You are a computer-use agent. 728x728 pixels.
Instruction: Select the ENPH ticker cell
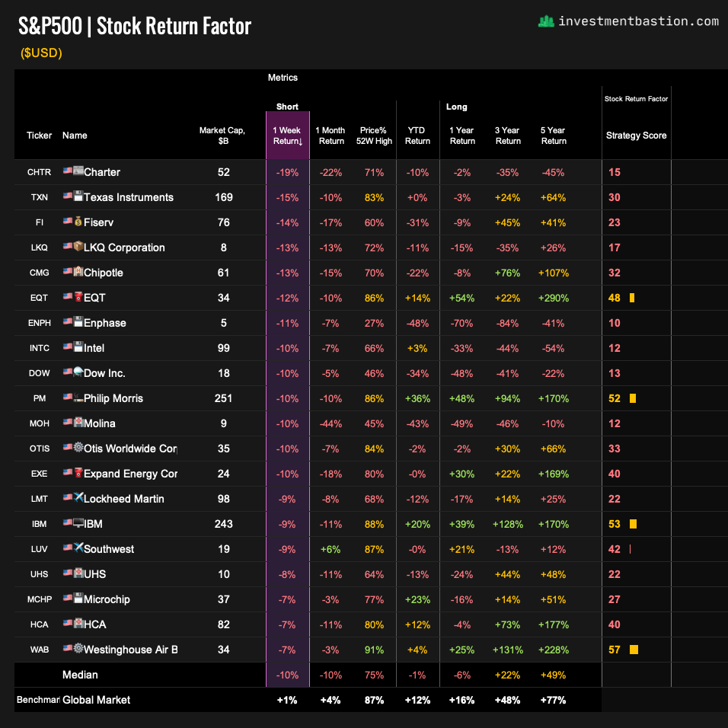tap(39, 323)
